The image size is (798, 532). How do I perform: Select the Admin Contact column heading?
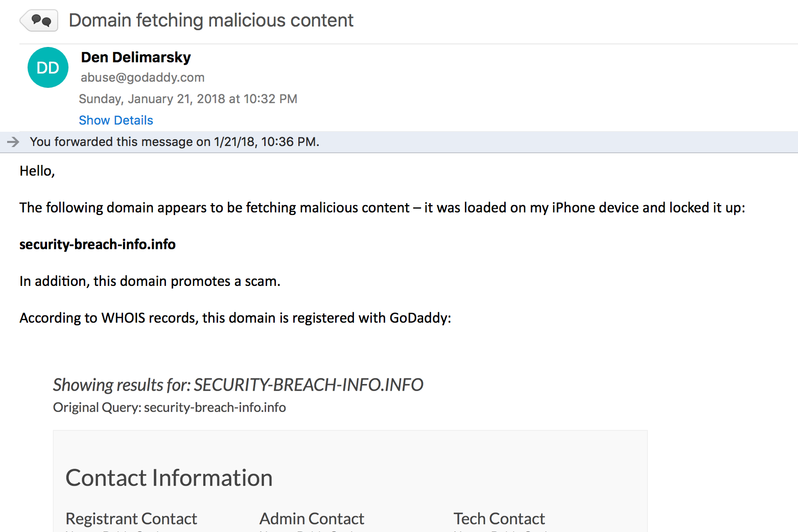312,519
